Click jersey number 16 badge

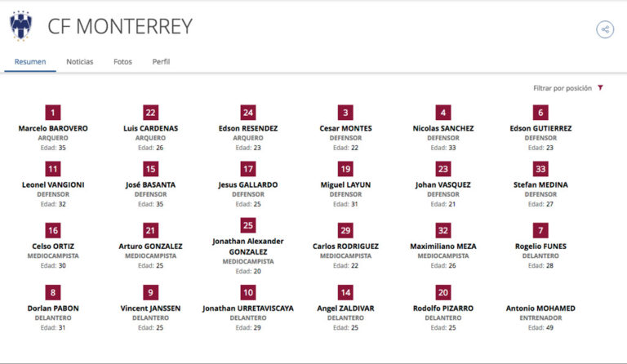[53, 230]
